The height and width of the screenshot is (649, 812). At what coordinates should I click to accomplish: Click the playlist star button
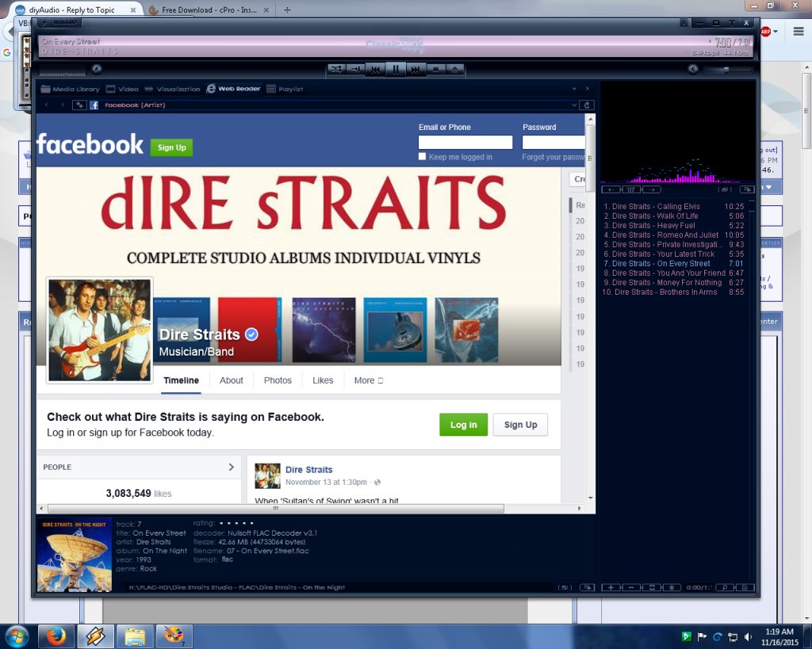pos(672,587)
